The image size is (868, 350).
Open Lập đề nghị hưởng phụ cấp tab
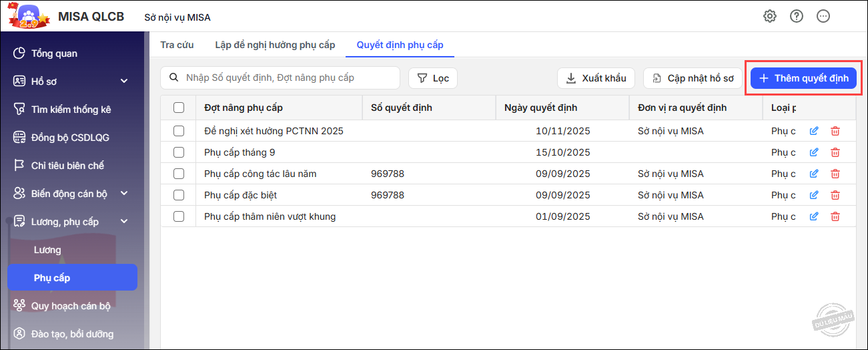[x=275, y=45]
